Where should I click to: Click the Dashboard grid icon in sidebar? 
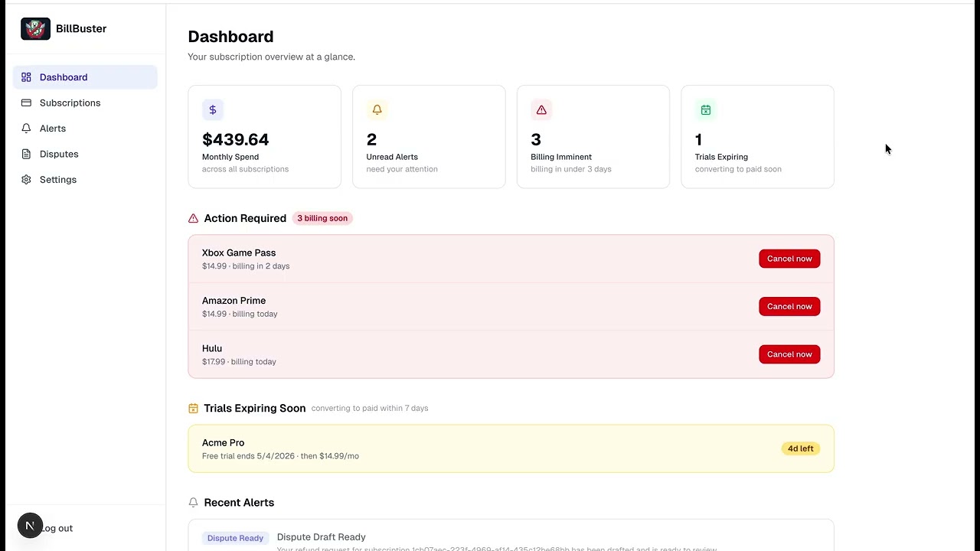coord(26,77)
